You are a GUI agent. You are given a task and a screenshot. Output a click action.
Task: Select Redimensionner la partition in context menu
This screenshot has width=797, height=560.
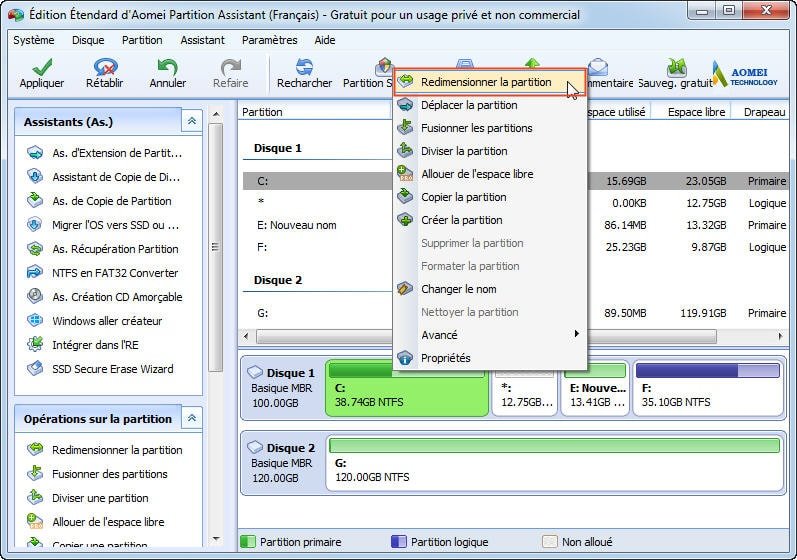[x=490, y=82]
